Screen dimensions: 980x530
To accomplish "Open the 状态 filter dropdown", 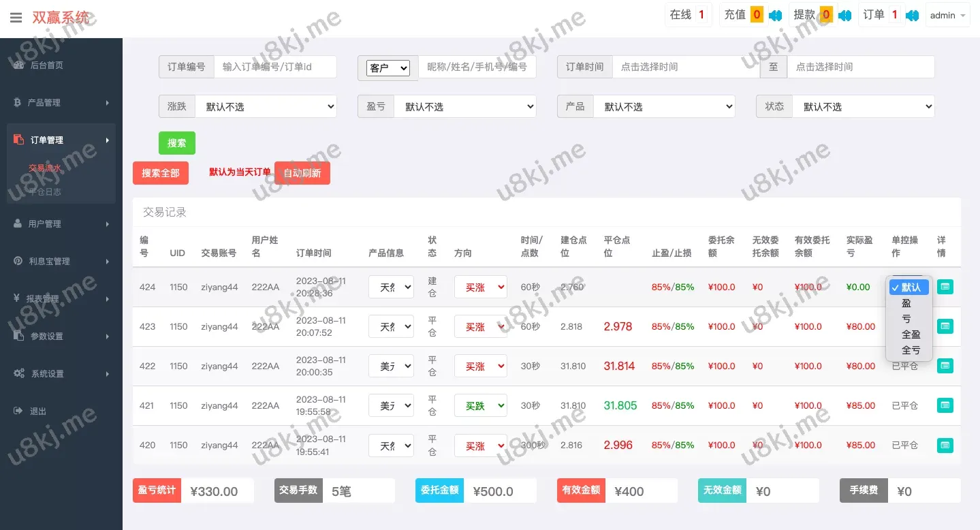I will pos(863,107).
